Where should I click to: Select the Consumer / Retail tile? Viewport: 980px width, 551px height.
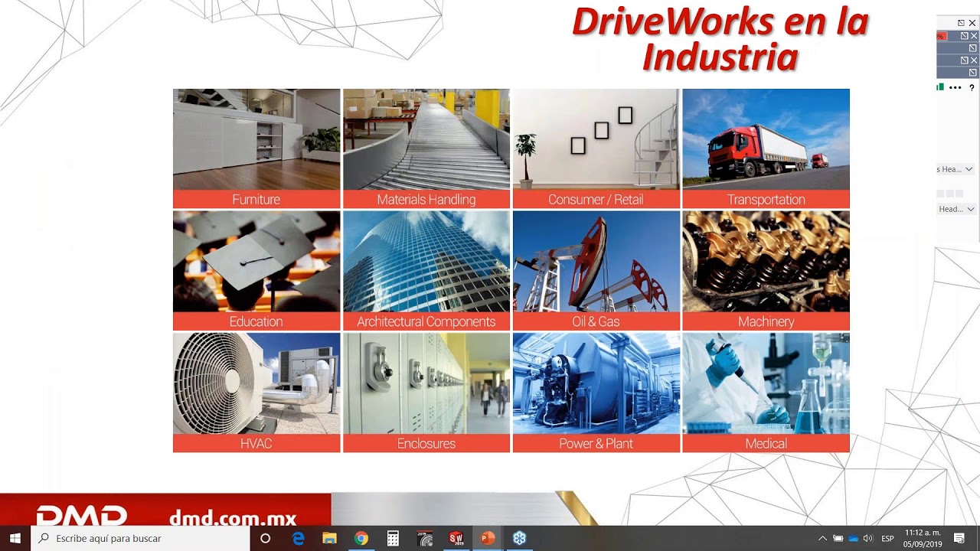pyautogui.click(x=596, y=148)
